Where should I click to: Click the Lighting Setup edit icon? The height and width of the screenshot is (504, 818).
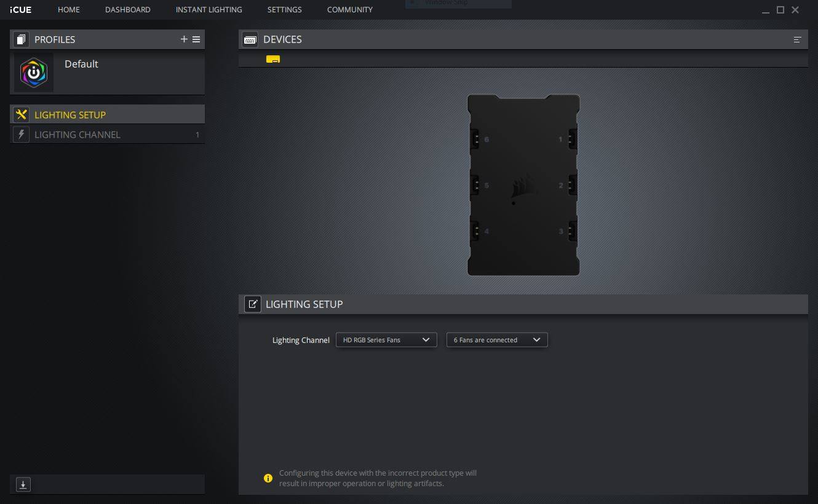click(x=252, y=304)
